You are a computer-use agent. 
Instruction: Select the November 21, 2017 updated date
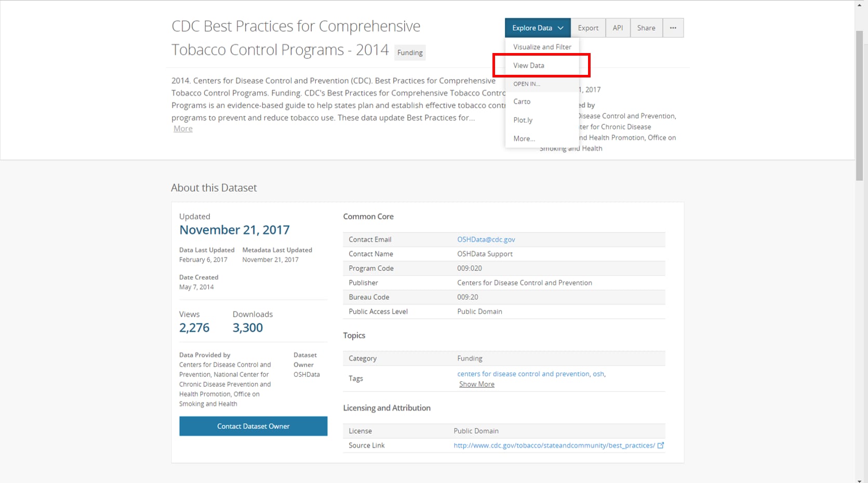pos(234,230)
